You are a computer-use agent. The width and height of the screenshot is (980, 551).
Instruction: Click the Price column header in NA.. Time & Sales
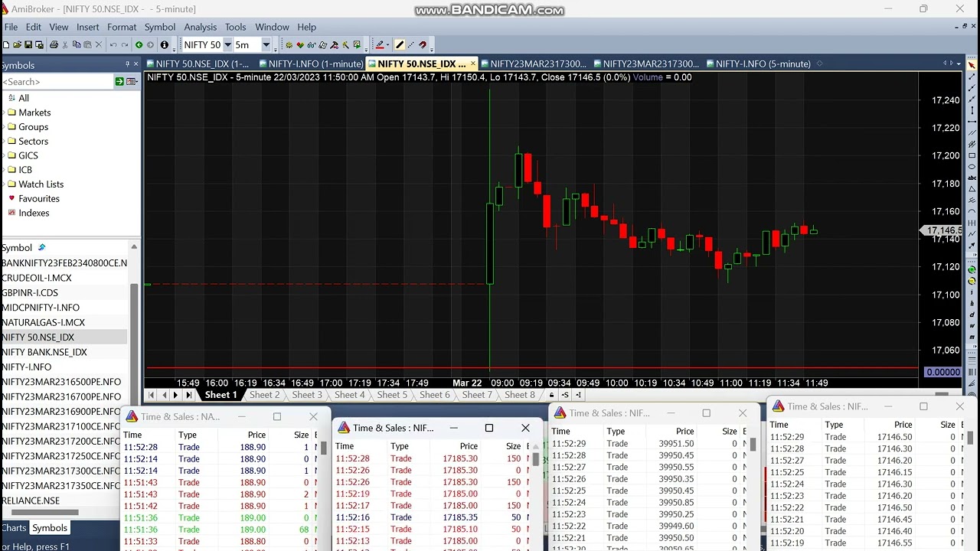(256, 435)
